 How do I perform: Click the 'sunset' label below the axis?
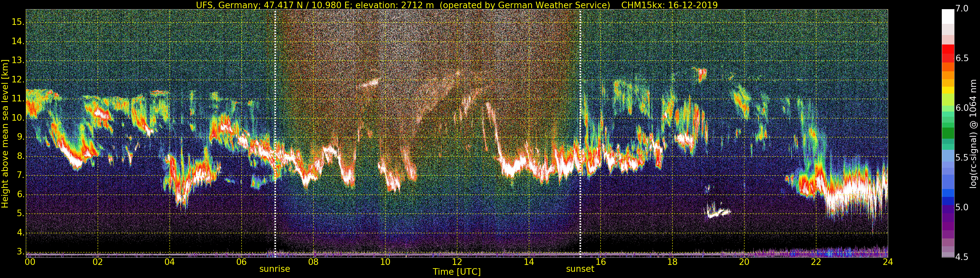point(580,269)
